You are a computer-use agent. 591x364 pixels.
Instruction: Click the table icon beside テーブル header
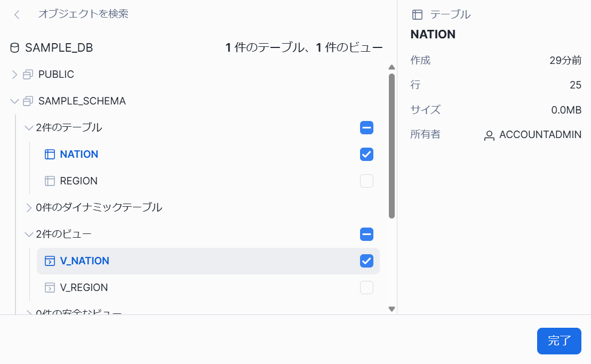tap(417, 14)
